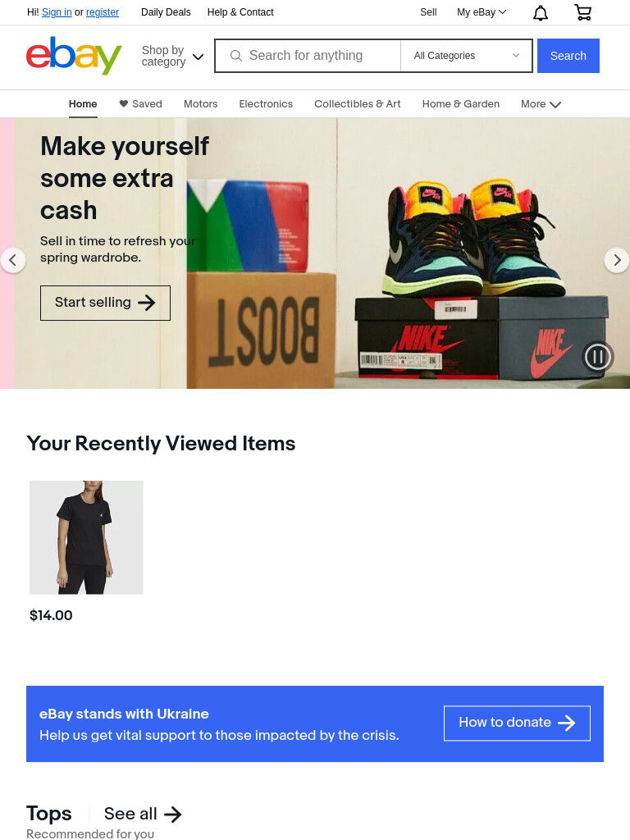
Task: Click the eBay logo
Action: click(x=74, y=56)
